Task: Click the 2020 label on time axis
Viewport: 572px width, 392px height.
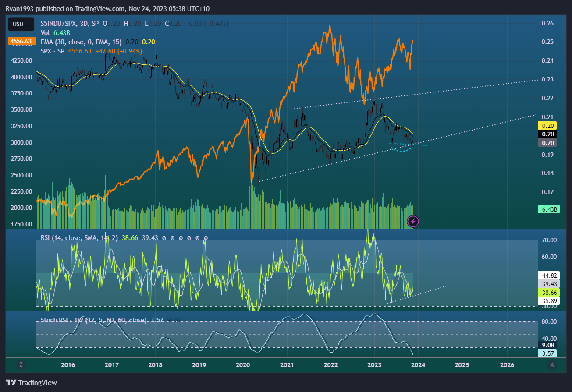Action: click(243, 365)
